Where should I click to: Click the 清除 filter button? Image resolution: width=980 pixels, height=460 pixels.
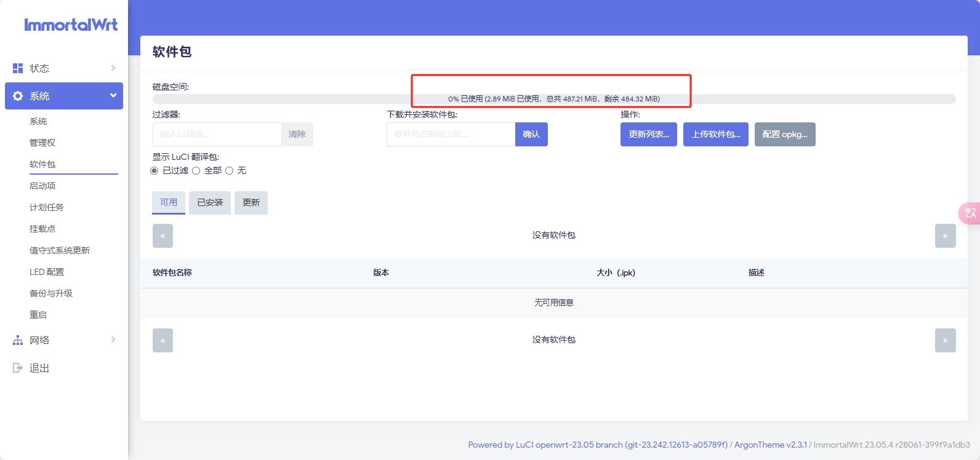[x=297, y=134]
